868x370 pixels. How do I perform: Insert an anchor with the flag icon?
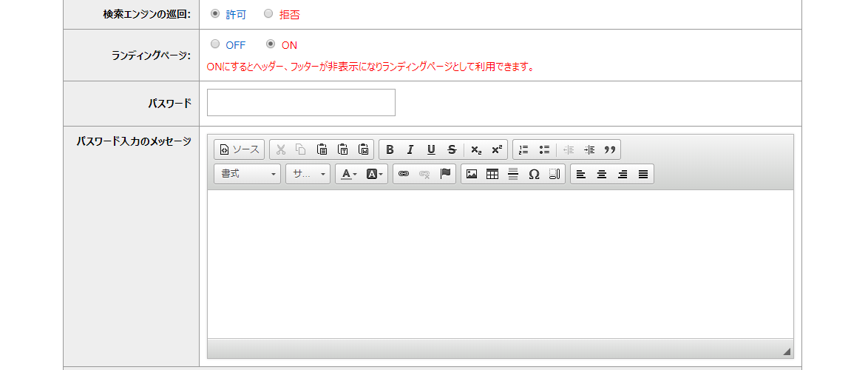pos(445,174)
